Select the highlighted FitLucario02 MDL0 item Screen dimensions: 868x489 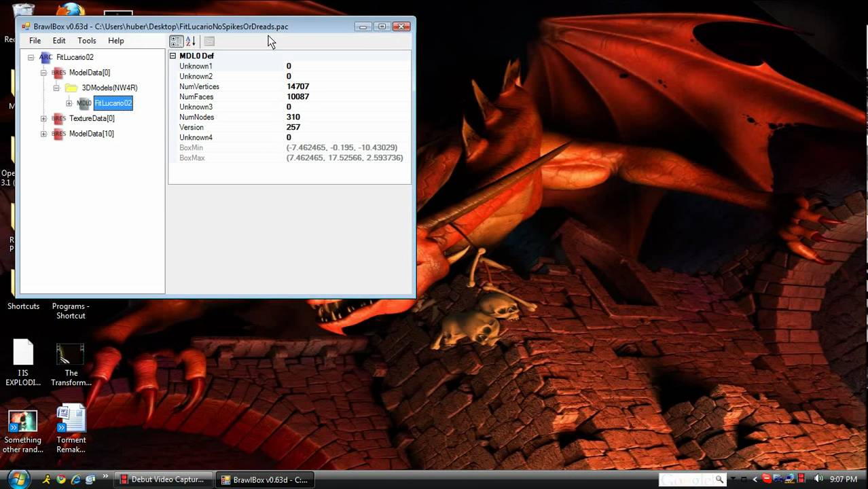[x=113, y=103]
